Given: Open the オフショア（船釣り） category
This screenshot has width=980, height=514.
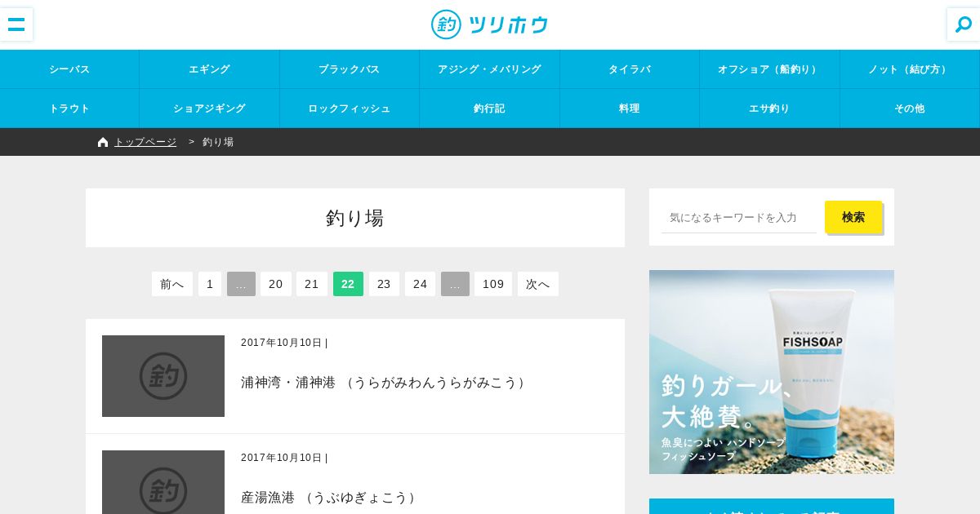Looking at the screenshot, I should tap(770, 69).
